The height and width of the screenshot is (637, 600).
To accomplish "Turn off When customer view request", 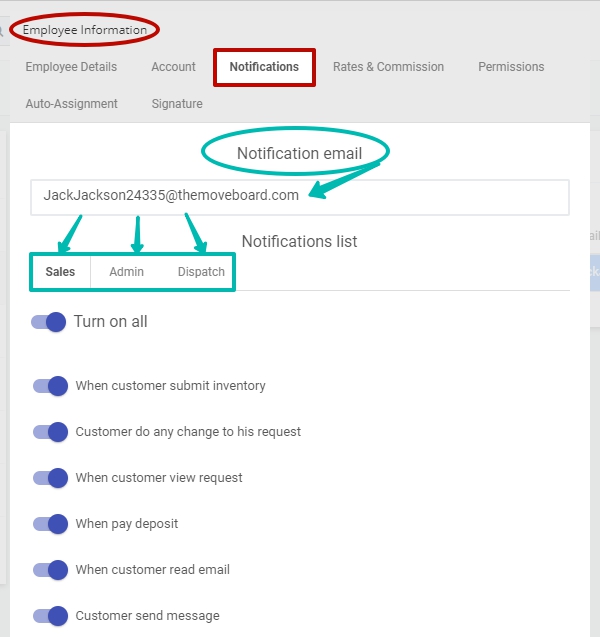I will (x=50, y=478).
